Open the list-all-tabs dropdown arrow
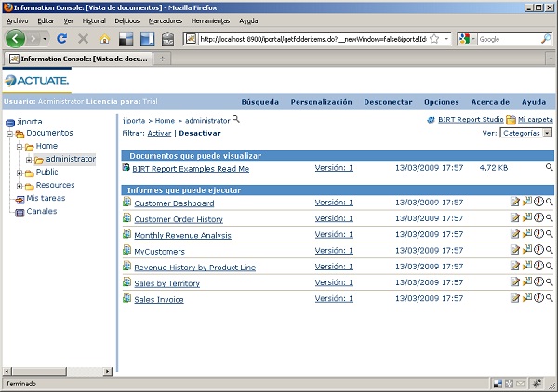The image size is (558, 392). (x=551, y=59)
